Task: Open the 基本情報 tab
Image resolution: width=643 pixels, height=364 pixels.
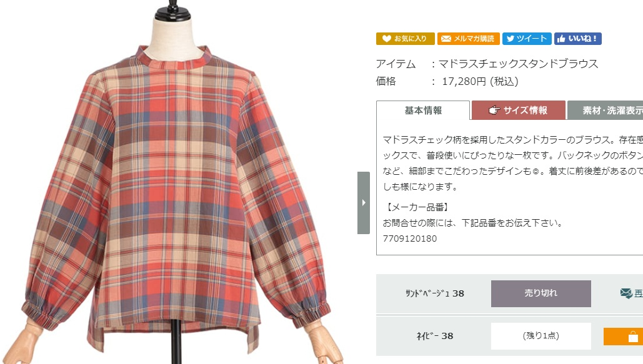Action: [x=423, y=111]
